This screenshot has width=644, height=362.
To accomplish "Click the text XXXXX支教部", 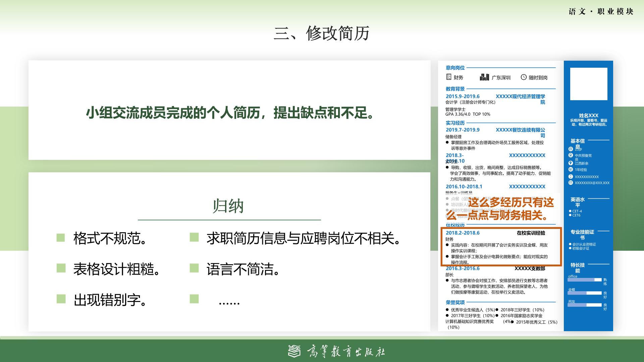I will [x=530, y=268].
